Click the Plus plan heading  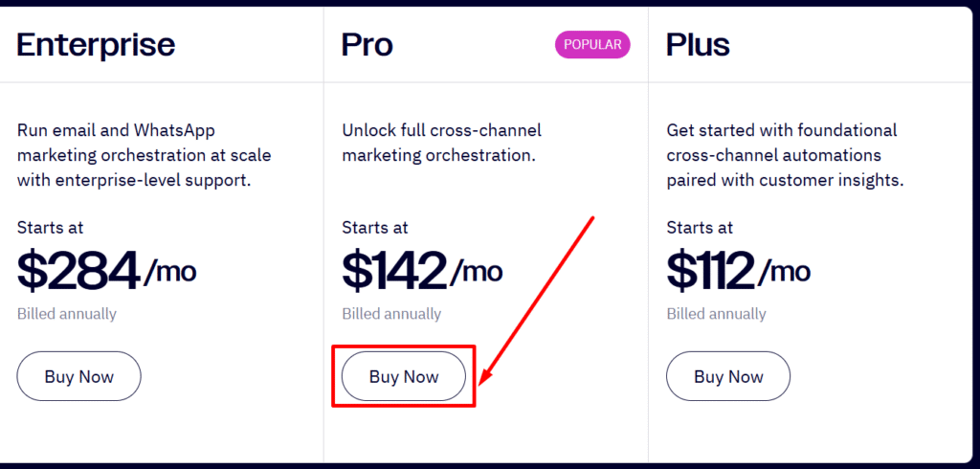coord(698,44)
